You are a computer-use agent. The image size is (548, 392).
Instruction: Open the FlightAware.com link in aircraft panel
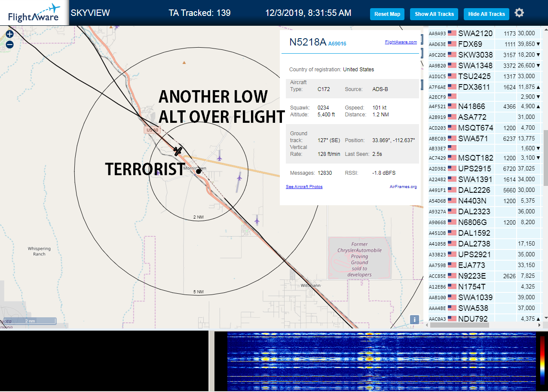401,42
